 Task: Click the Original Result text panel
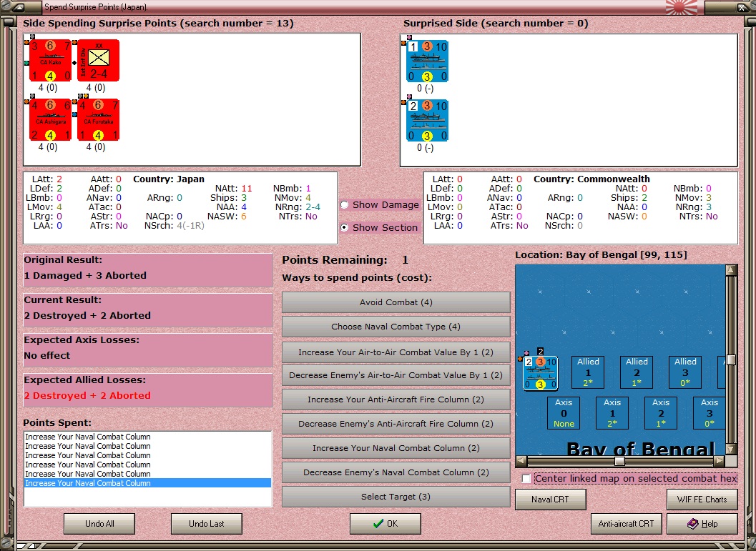click(148, 270)
